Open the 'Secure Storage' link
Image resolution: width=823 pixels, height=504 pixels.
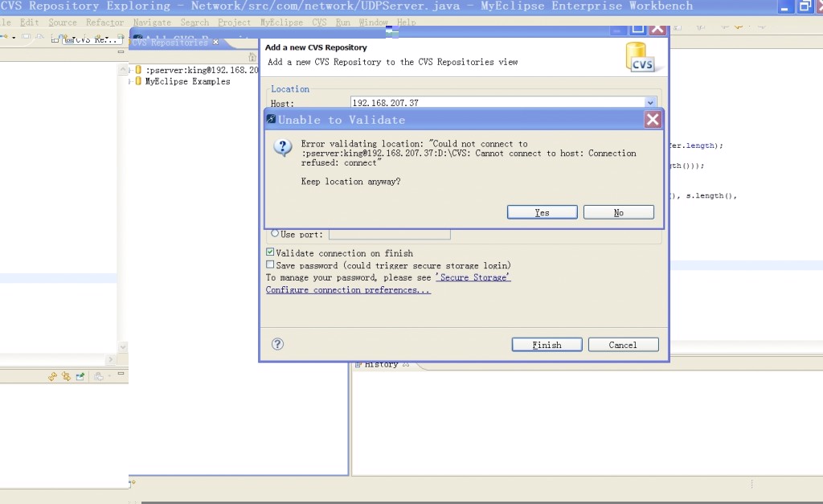tap(473, 277)
